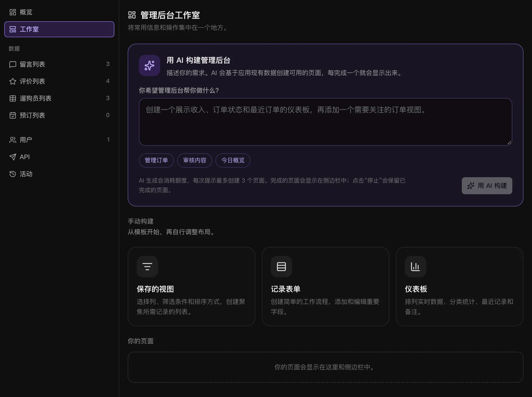Choose the 今日概览 suggestion chip
This screenshot has width=532, height=397.
pyautogui.click(x=233, y=160)
